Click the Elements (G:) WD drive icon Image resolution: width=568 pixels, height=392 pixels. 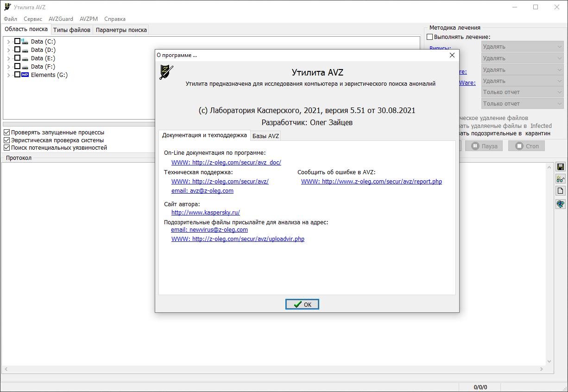(x=25, y=75)
